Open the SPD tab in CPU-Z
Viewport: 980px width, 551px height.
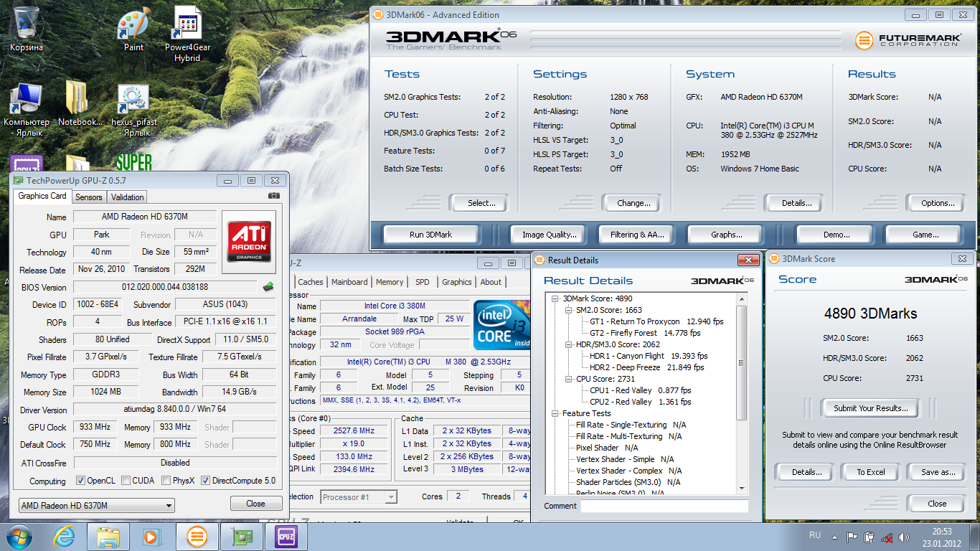(423, 282)
